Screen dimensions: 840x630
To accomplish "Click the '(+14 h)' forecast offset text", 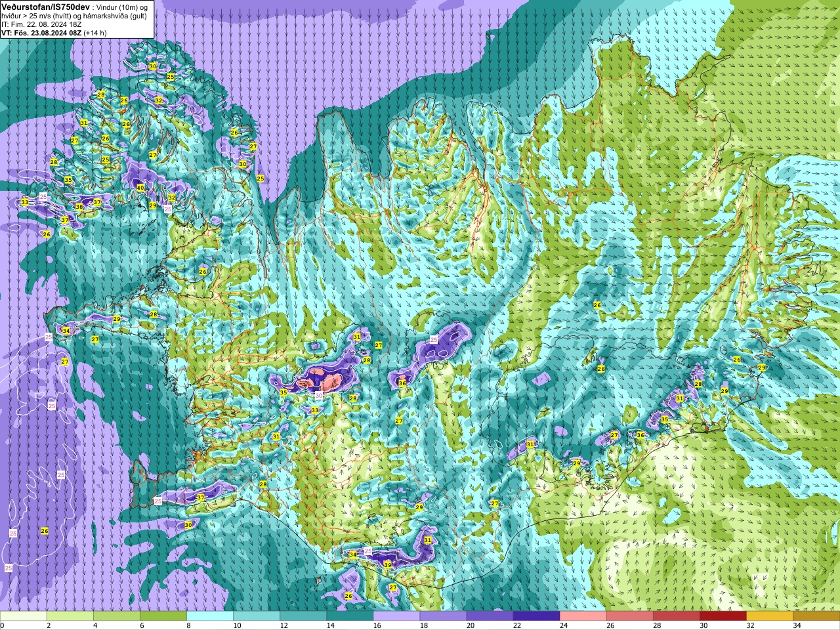I will pos(95,33).
